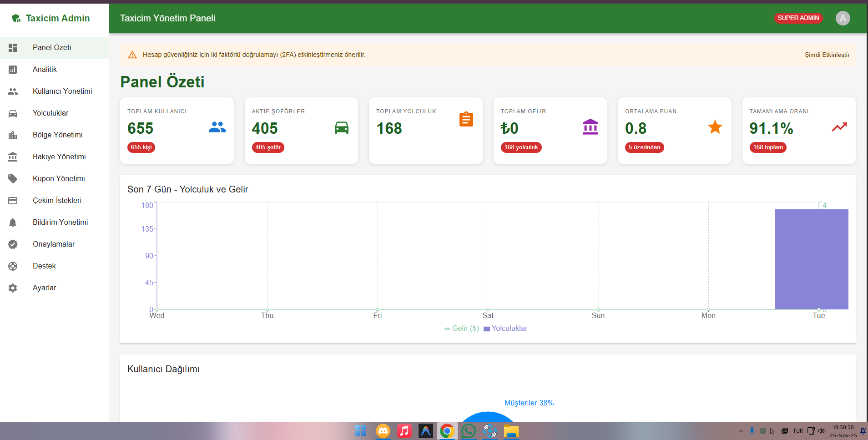
Task: Open Bölge Yönetimi from the sidebar
Action: click(x=57, y=135)
